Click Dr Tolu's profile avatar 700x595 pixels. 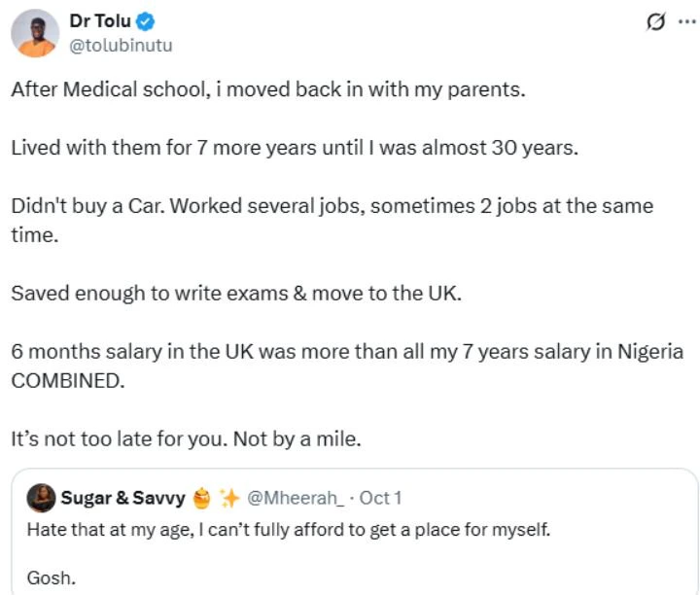click(x=35, y=33)
